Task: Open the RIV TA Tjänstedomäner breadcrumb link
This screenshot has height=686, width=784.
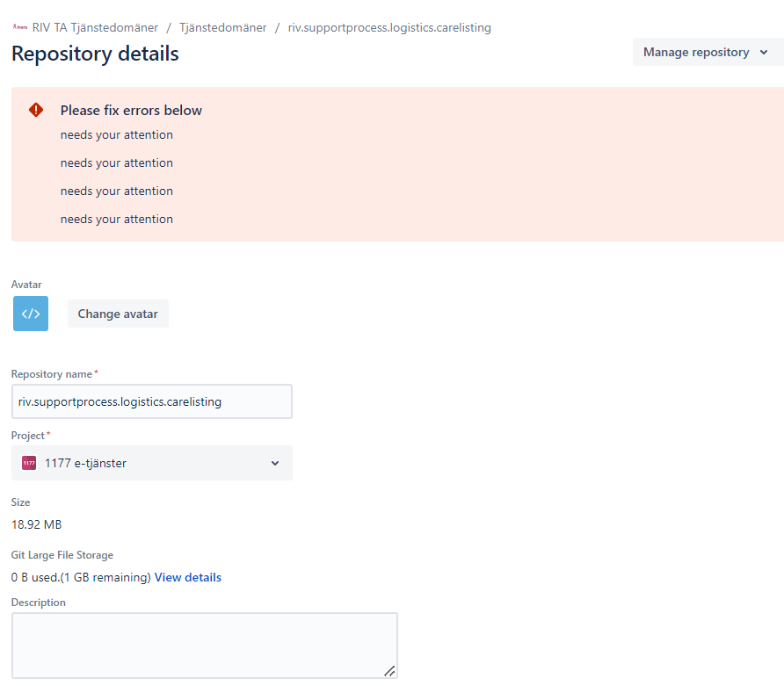Action: click(95, 27)
